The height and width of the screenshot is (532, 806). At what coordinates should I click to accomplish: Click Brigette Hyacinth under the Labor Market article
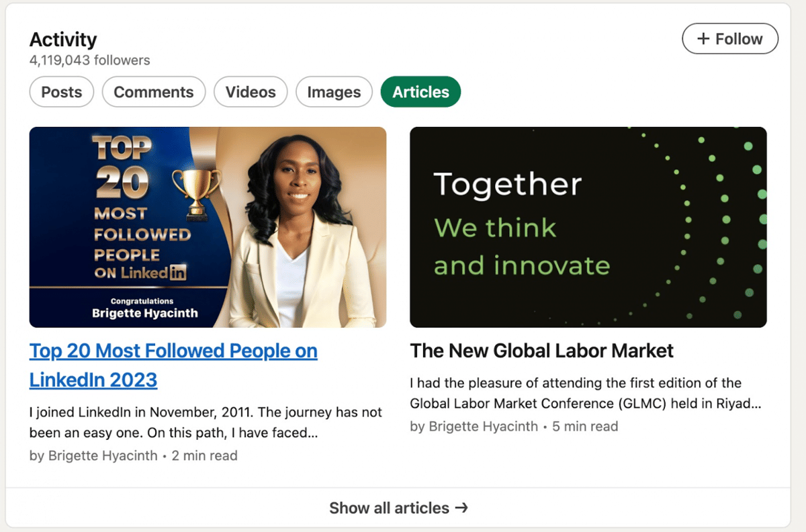pyautogui.click(x=472, y=426)
